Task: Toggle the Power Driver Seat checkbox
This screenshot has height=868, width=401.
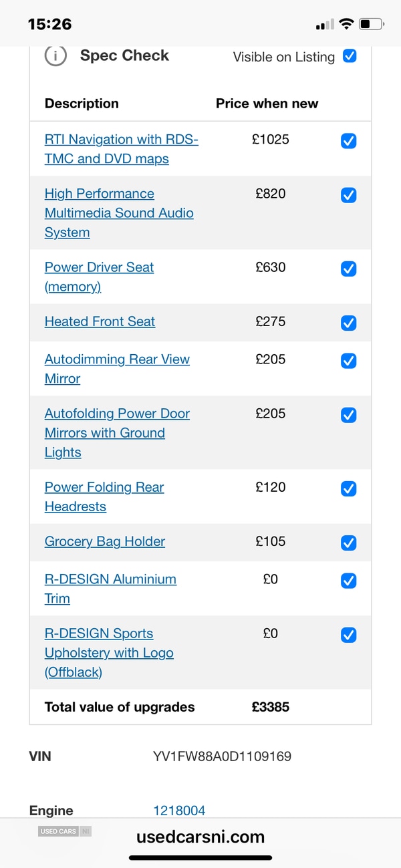Action: point(348,269)
